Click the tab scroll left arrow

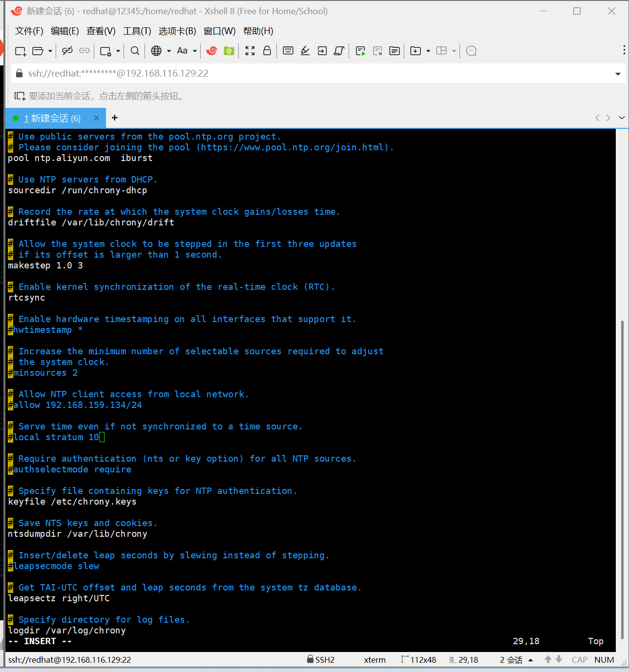pyautogui.click(x=597, y=118)
